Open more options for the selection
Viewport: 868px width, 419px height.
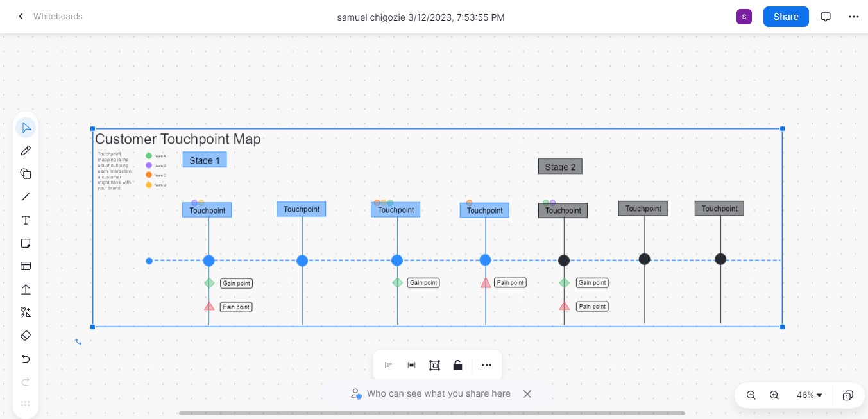[486, 365]
